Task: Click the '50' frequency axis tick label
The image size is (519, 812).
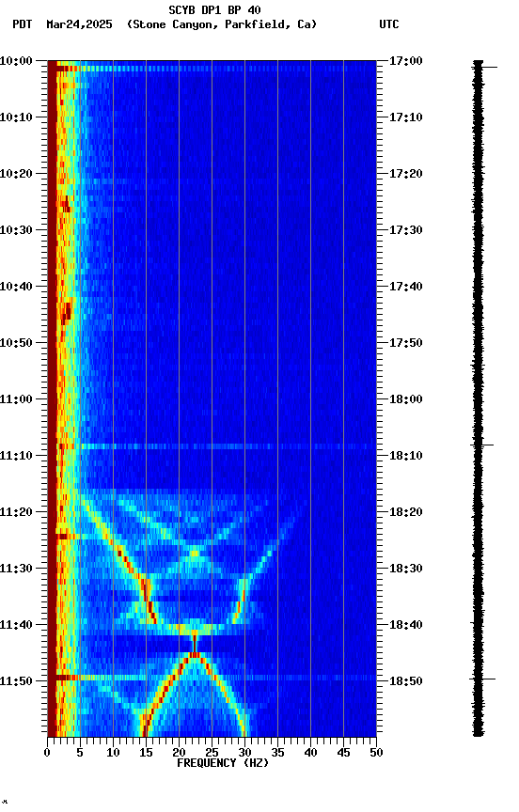Action: (x=376, y=753)
